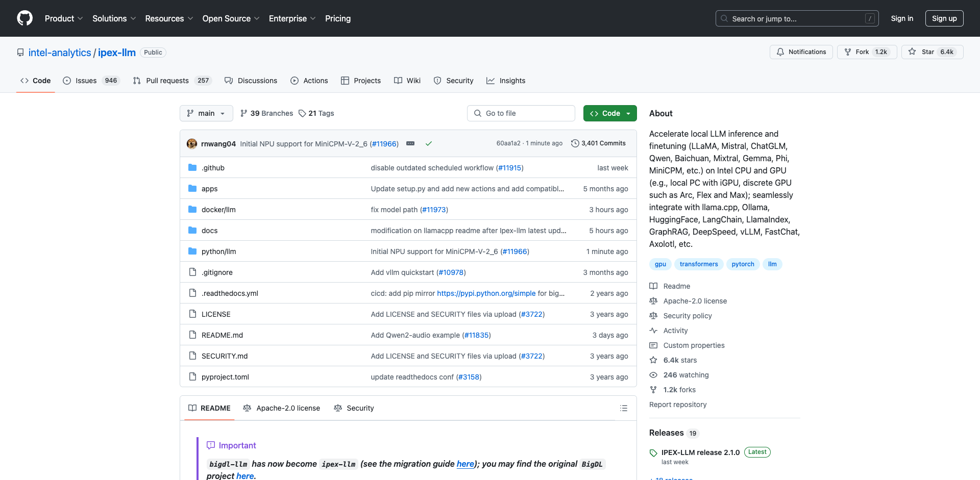
Task: Open the Product dropdown menu
Action: [x=64, y=18]
